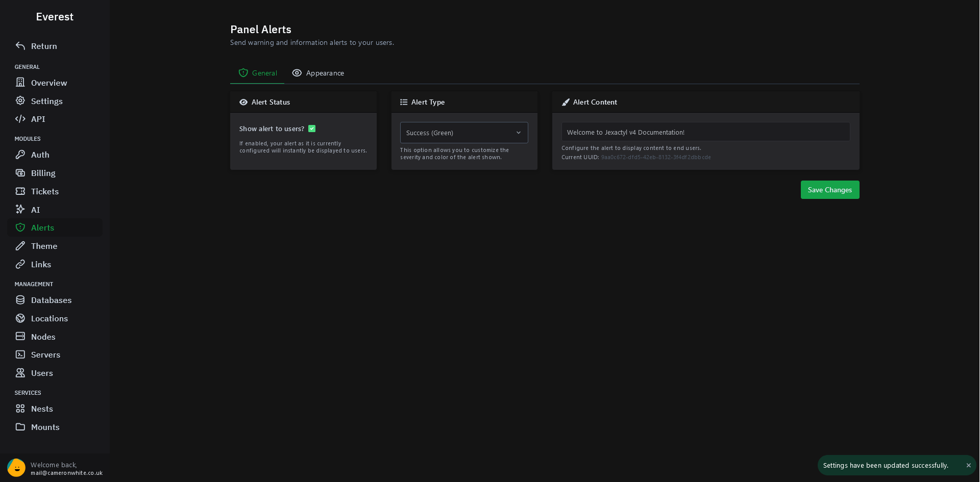Open the Overview page
980x482 pixels.
[x=55, y=83]
